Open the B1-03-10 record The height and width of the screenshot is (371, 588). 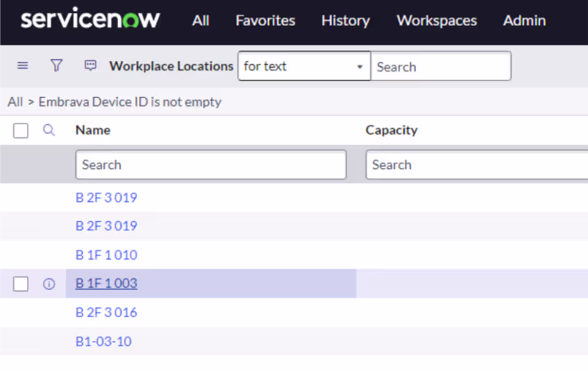click(x=103, y=341)
